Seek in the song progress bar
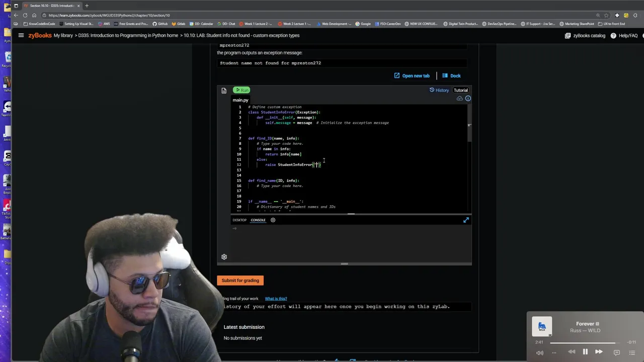644x362 pixels. point(586,342)
